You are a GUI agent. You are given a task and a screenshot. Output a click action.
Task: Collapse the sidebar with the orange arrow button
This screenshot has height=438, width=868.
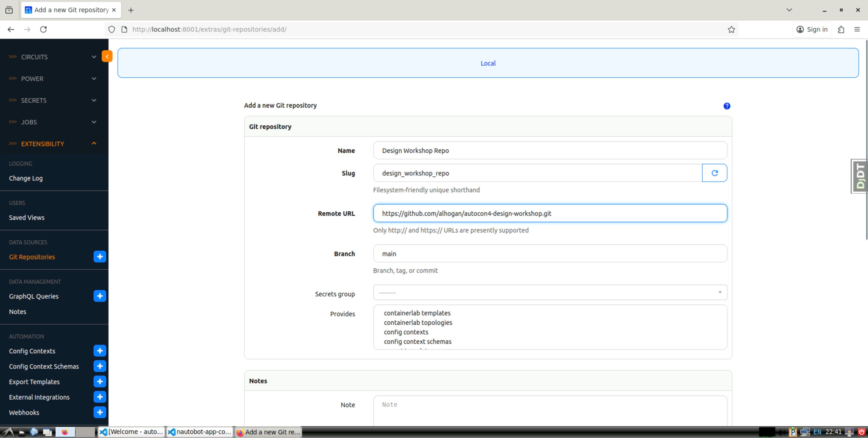(x=107, y=56)
